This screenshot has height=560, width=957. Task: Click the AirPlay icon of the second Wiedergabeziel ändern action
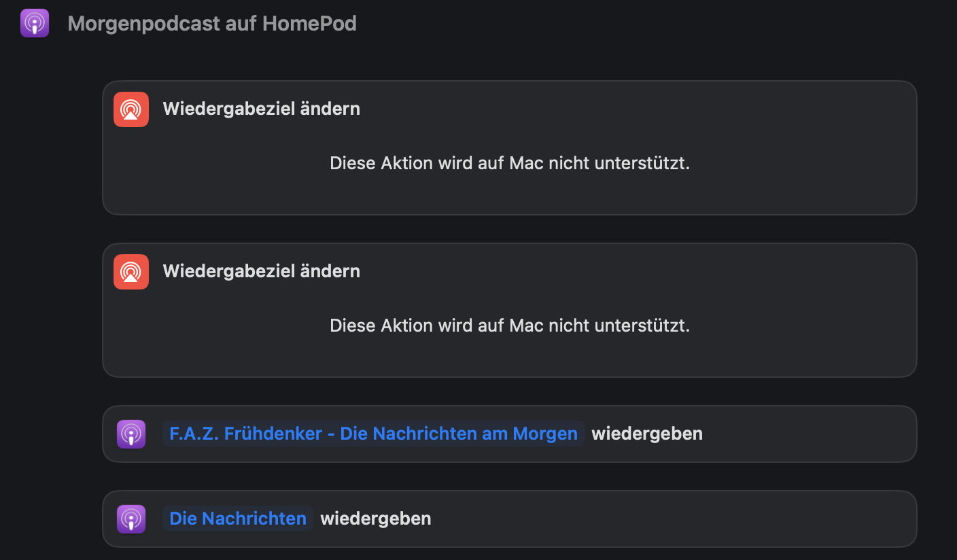(131, 272)
